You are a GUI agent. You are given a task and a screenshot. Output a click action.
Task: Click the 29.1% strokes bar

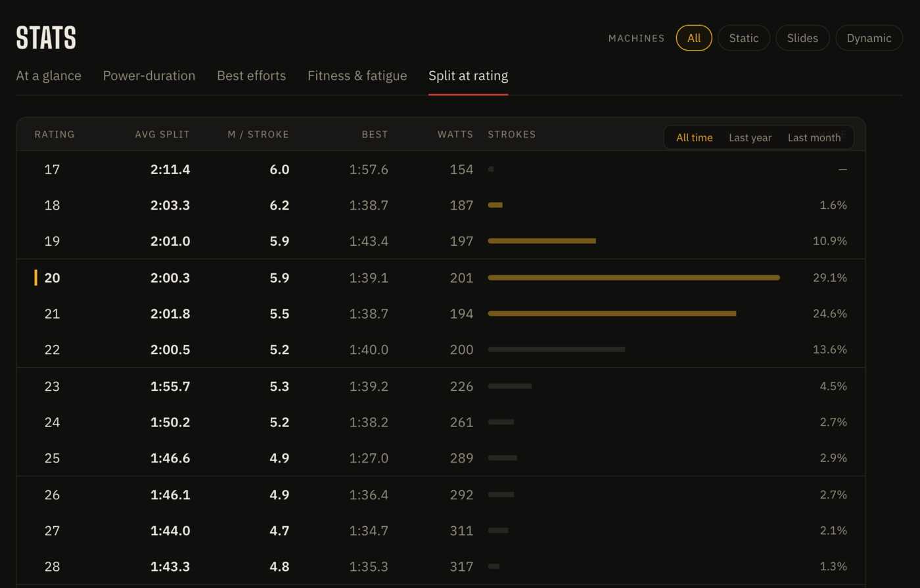click(x=633, y=278)
